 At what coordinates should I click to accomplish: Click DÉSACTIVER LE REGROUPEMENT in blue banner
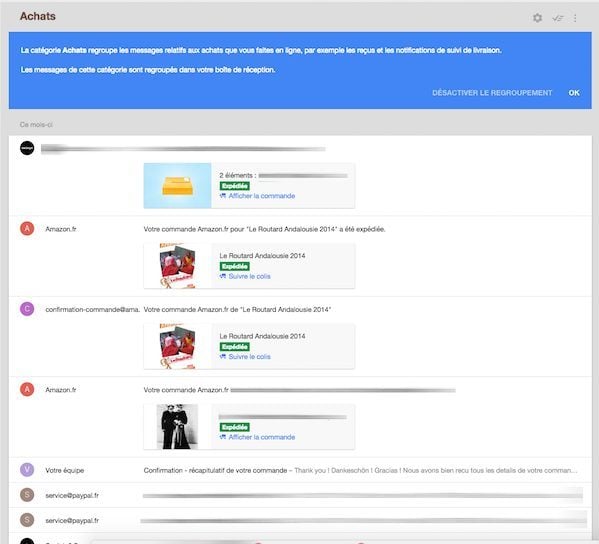(x=492, y=93)
